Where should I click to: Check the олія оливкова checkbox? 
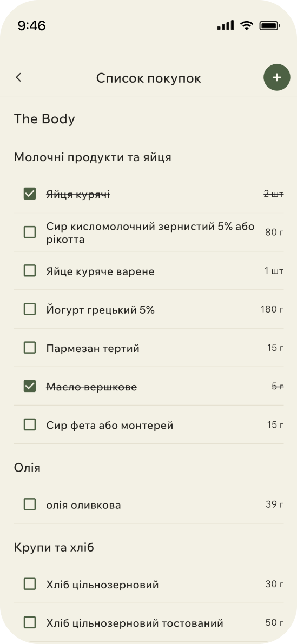(30, 504)
